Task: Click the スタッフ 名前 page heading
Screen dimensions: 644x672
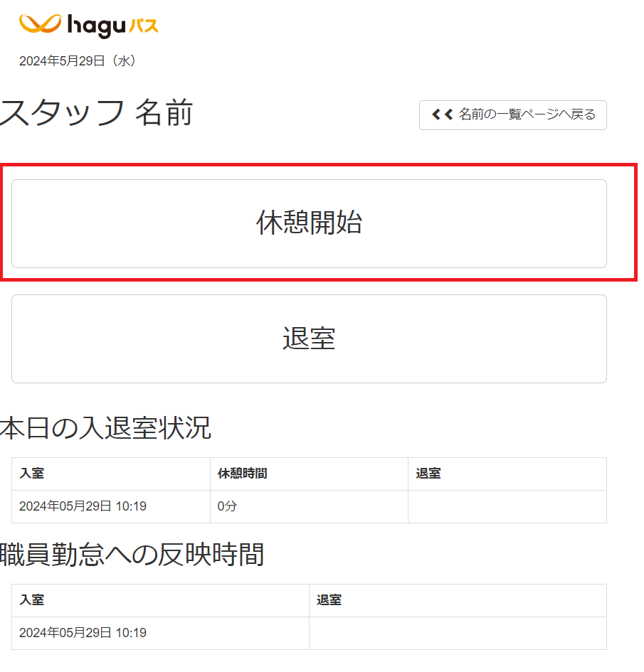Action: click(96, 113)
